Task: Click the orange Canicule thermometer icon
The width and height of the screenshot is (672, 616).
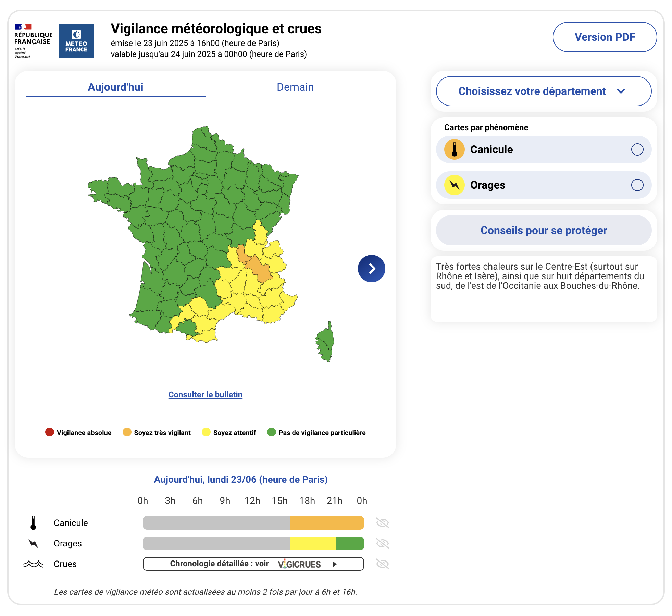Action: coord(454,149)
